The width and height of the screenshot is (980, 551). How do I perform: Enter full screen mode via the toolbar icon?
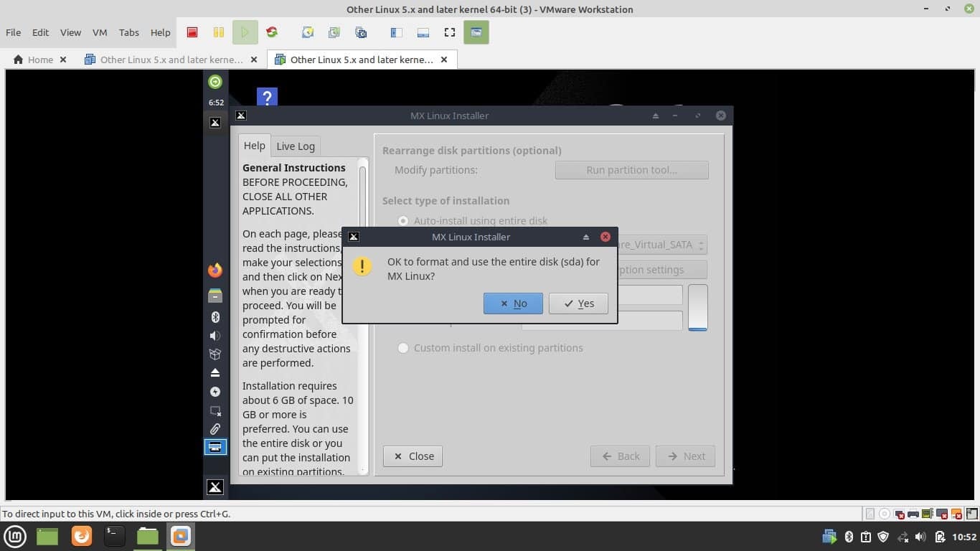450,32
